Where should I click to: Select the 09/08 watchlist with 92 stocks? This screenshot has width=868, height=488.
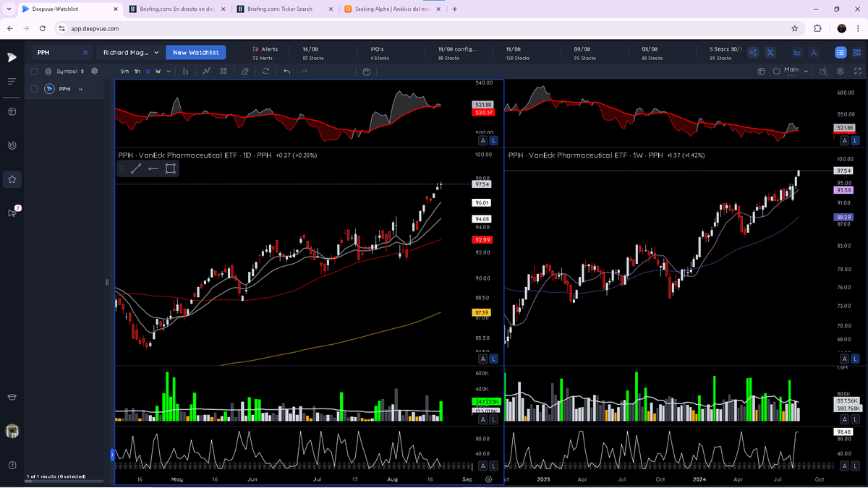[585, 53]
